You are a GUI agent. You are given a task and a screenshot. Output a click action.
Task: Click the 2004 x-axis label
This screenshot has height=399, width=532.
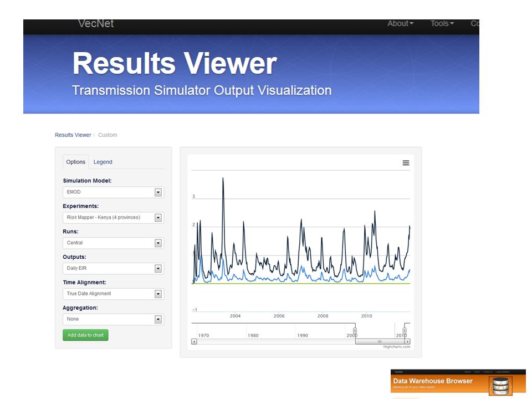click(235, 316)
